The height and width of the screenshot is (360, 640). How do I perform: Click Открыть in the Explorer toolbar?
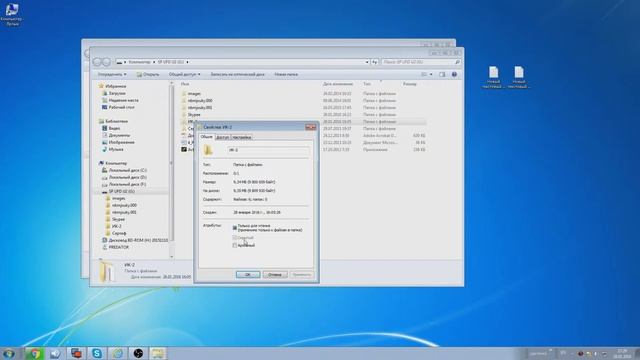148,75
